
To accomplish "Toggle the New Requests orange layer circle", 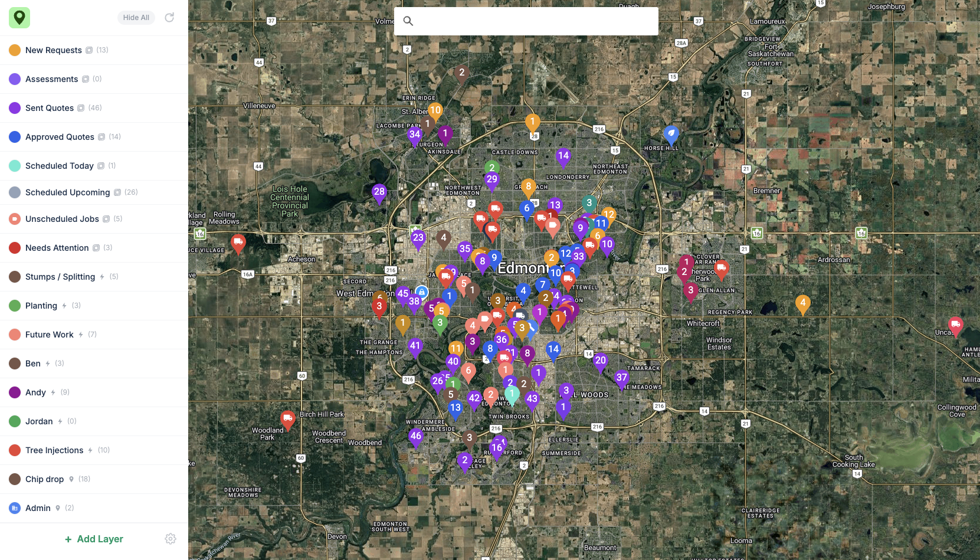I will [15, 50].
